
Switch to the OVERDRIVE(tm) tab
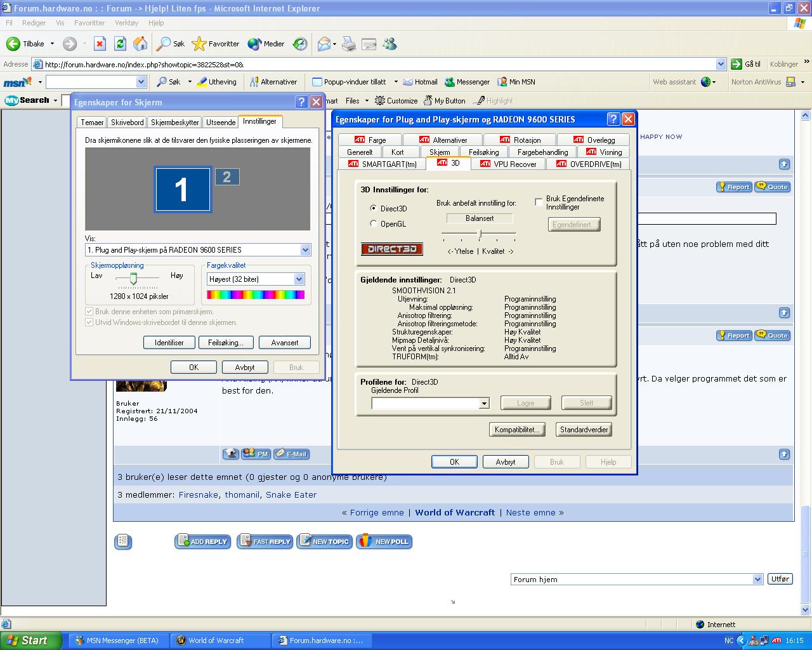(589, 164)
